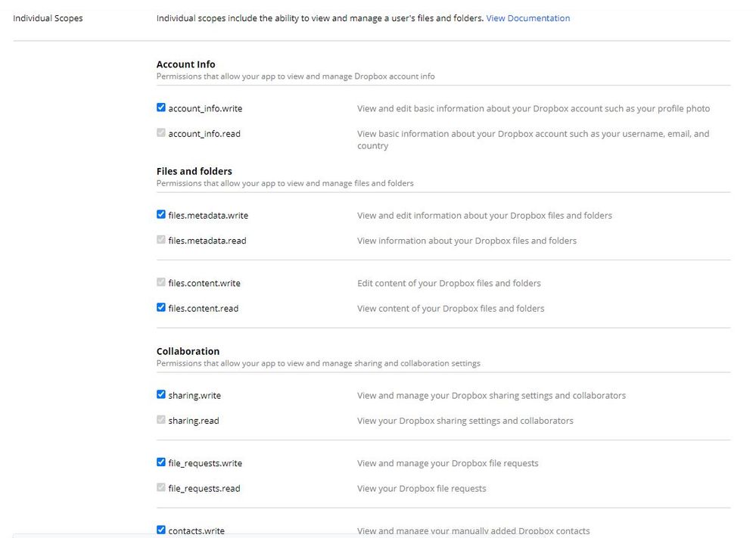756x538 pixels.
Task: Select the Account Info section heading
Action: click(186, 64)
